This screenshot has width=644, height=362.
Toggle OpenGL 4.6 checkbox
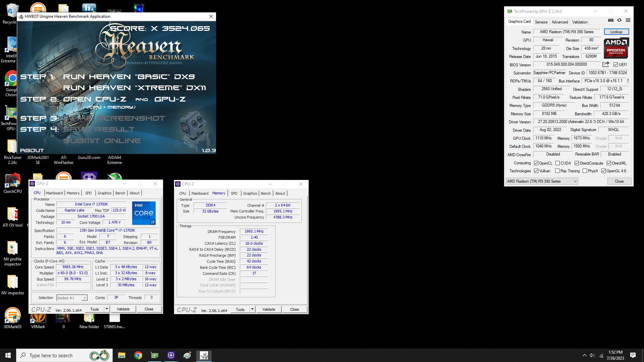tap(603, 171)
